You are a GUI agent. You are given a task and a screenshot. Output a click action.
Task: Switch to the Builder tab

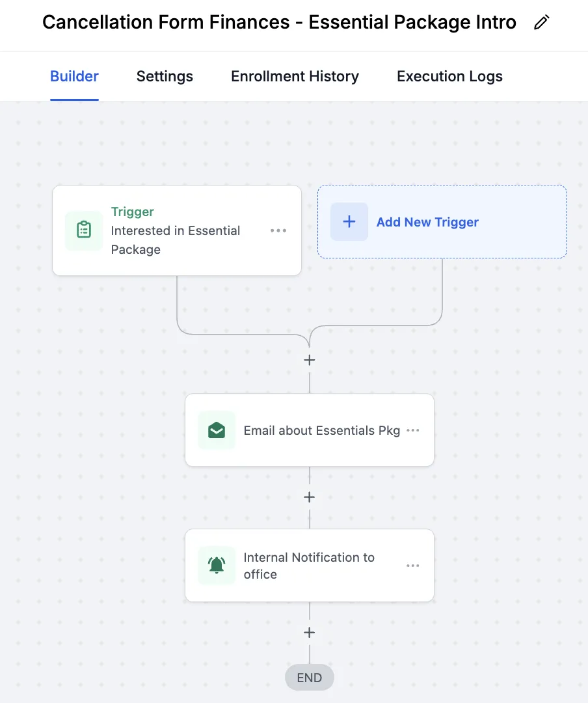click(x=75, y=76)
